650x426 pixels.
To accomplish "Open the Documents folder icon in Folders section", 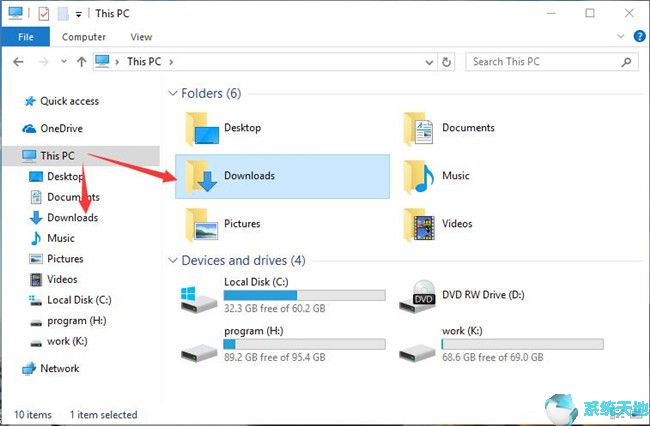I will tap(418, 129).
